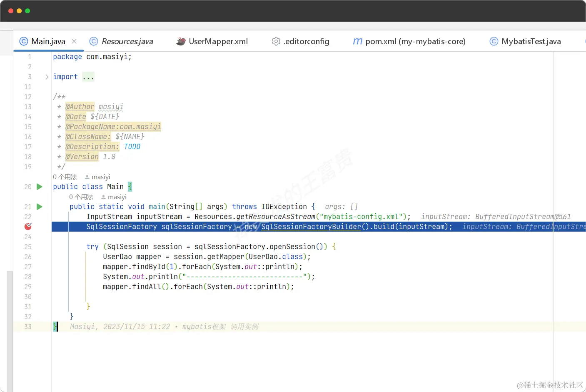Click the folded import ellipsis placeholder
Screen dimensions: 586x392
tap(88, 77)
